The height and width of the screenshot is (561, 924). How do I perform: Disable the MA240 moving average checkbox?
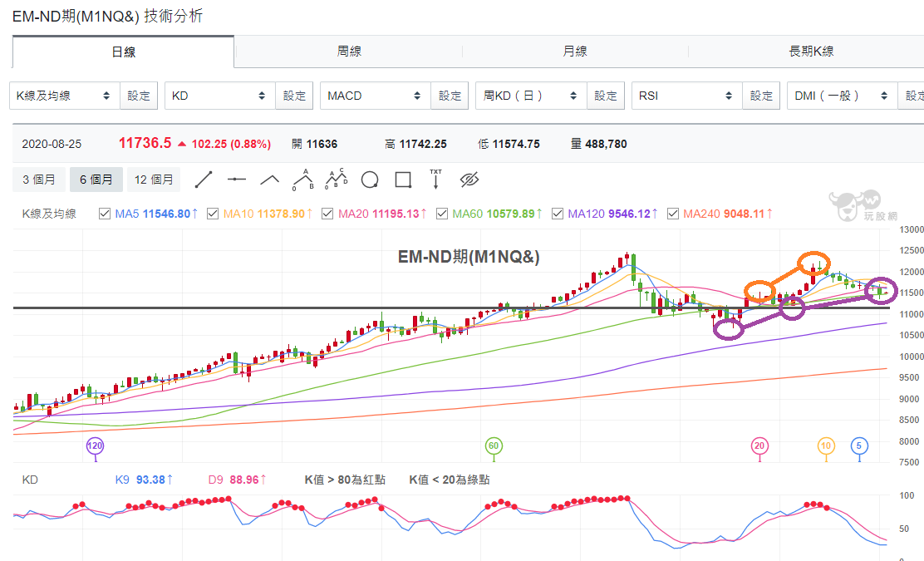673,214
